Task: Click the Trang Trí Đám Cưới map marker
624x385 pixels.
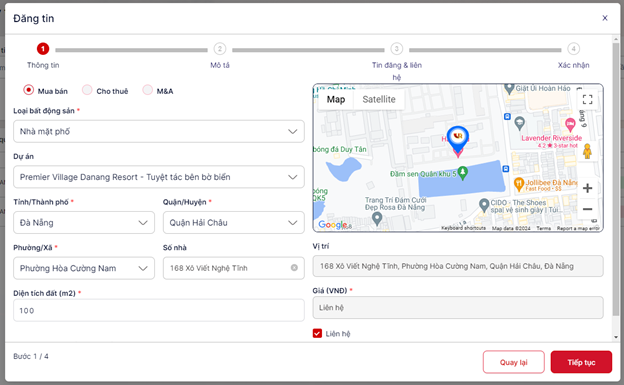Action: click(x=377, y=218)
